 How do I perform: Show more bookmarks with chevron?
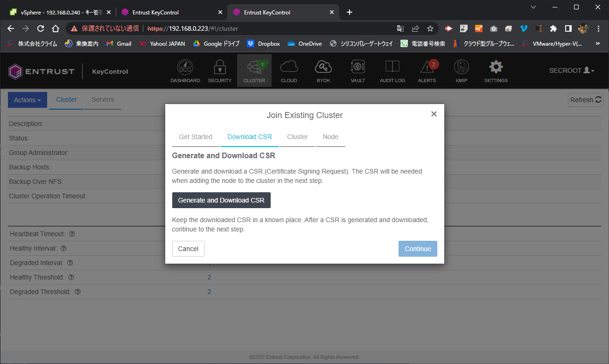pyautogui.click(x=598, y=43)
